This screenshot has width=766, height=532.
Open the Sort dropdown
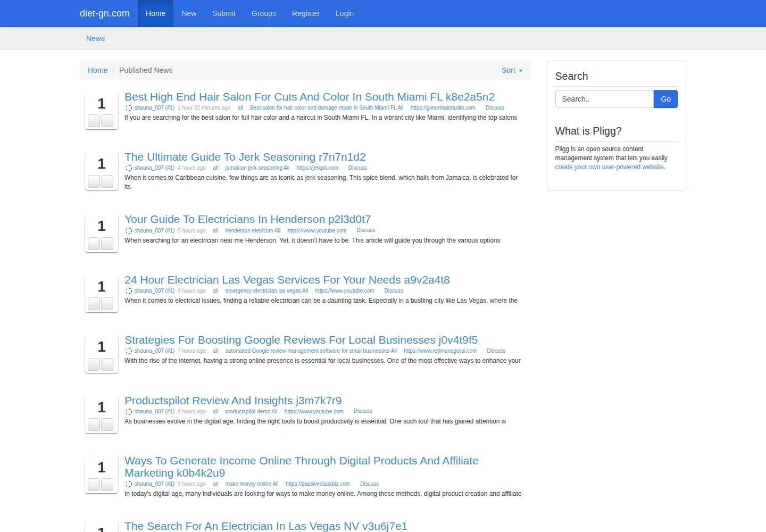(512, 70)
